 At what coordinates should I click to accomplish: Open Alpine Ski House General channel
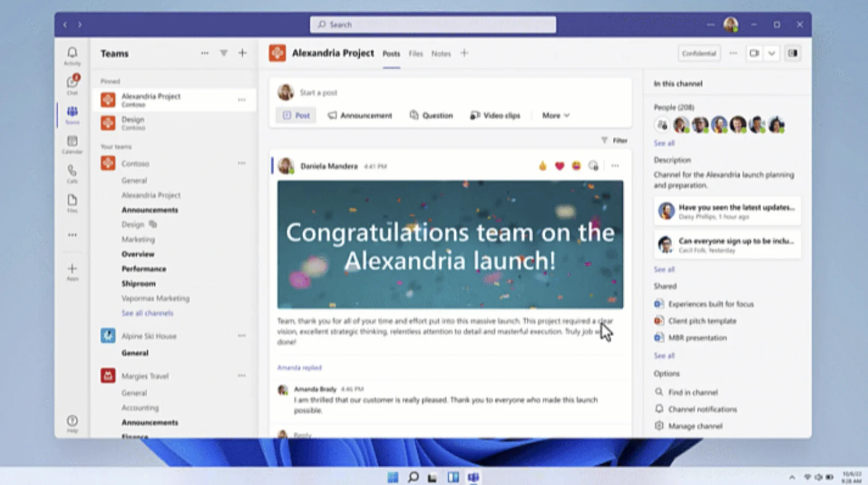coord(135,353)
